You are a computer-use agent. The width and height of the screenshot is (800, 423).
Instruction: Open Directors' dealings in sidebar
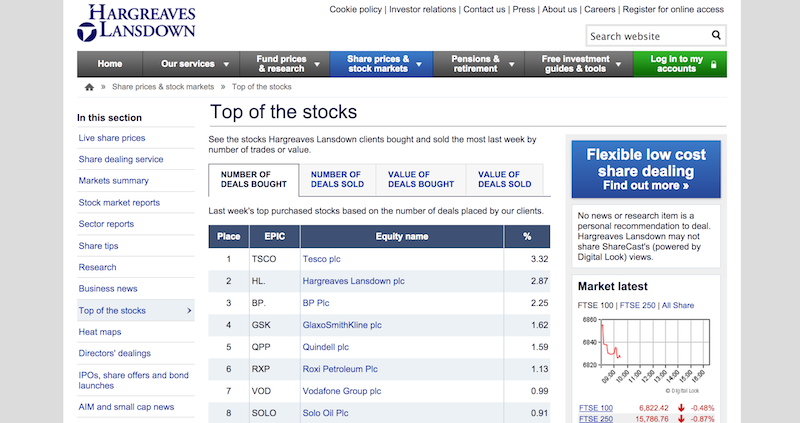(x=115, y=353)
